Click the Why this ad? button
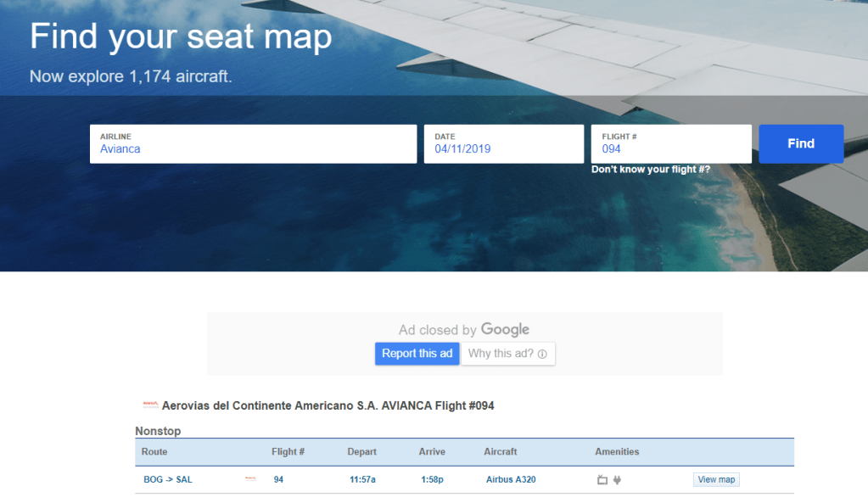868x503 pixels. pos(507,354)
